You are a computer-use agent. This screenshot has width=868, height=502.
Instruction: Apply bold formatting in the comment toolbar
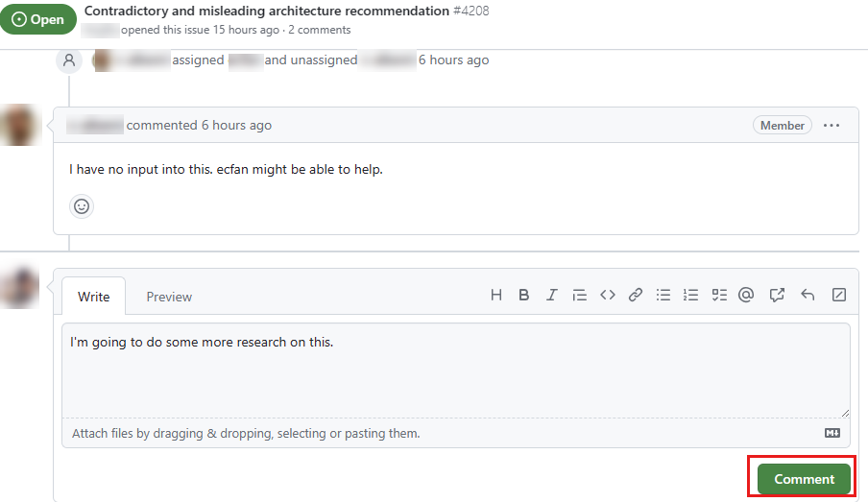pyautogui.click(x=523, y=295)
